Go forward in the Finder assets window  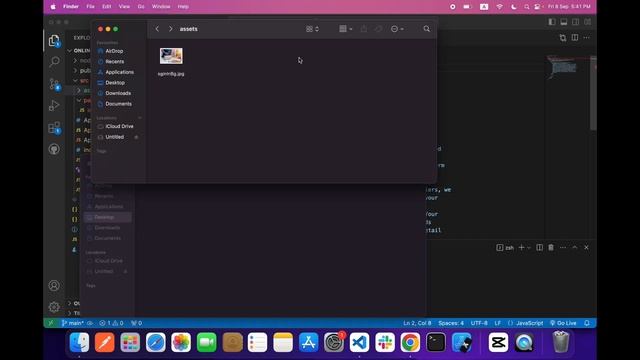coord(171,29)
